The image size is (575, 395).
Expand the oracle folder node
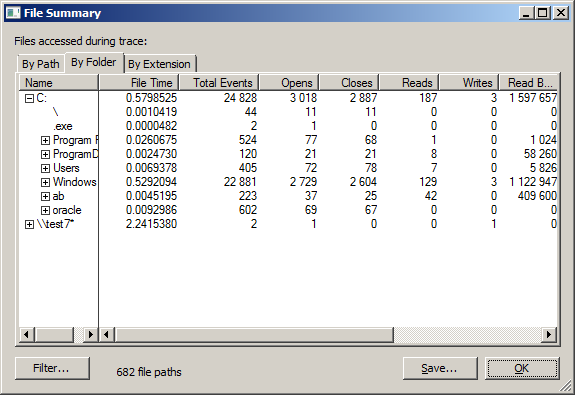[45, 211]
